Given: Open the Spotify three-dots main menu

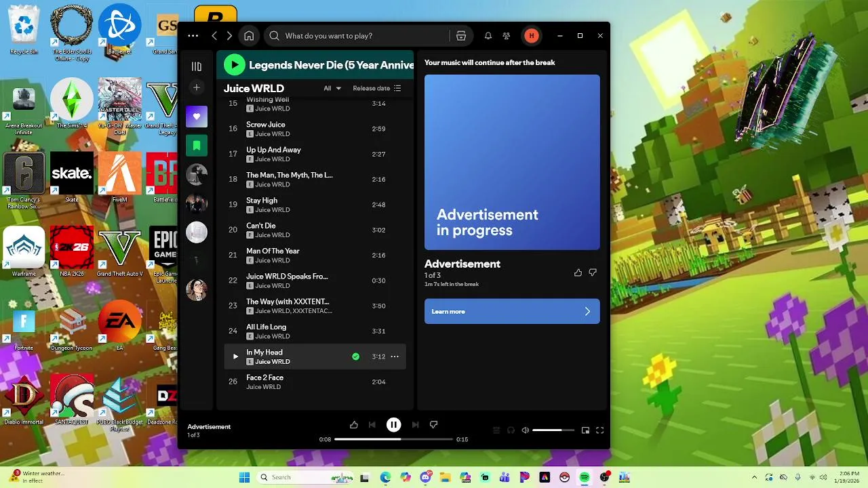Looking at the screenshot, I should pyautogui.click(x=193, y=36).
